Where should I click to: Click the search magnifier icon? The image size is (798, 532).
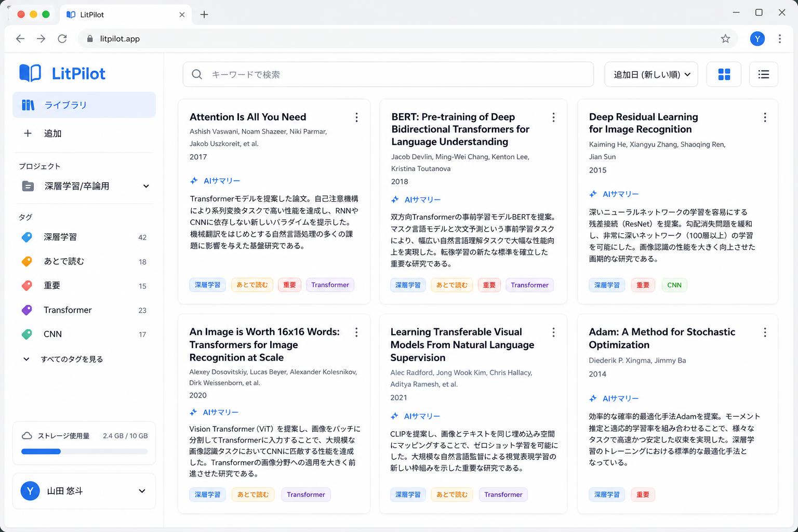(x=197, y=74)
